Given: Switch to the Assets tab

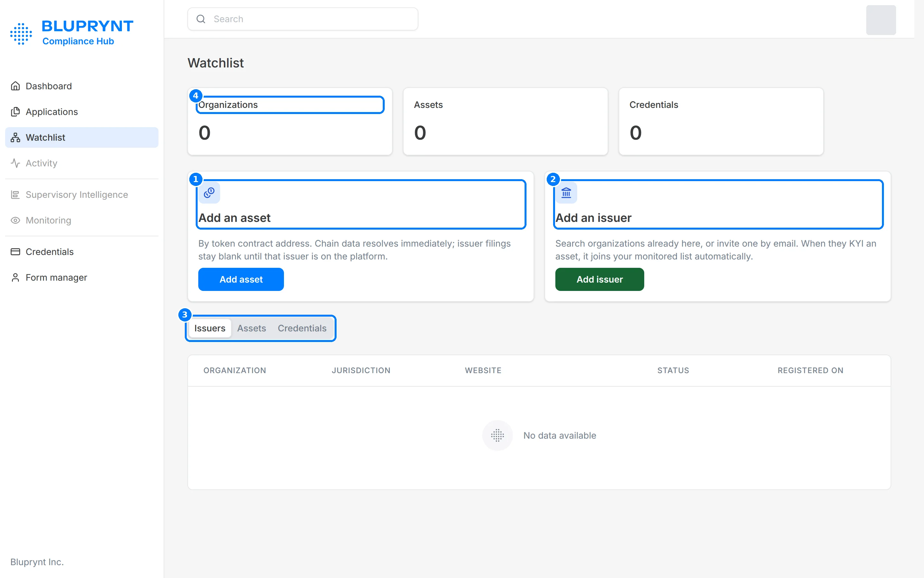Looking at the screenshot, I should [252, 328].
